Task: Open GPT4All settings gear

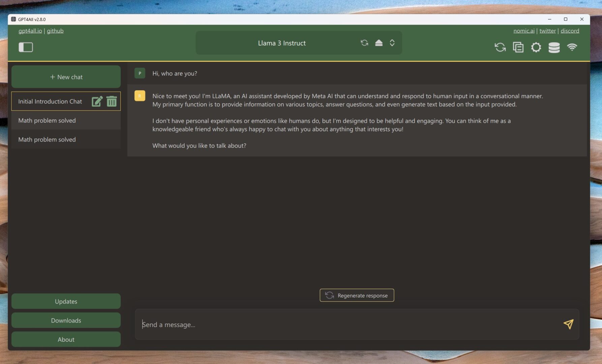Action: click(x=536, y=47)
